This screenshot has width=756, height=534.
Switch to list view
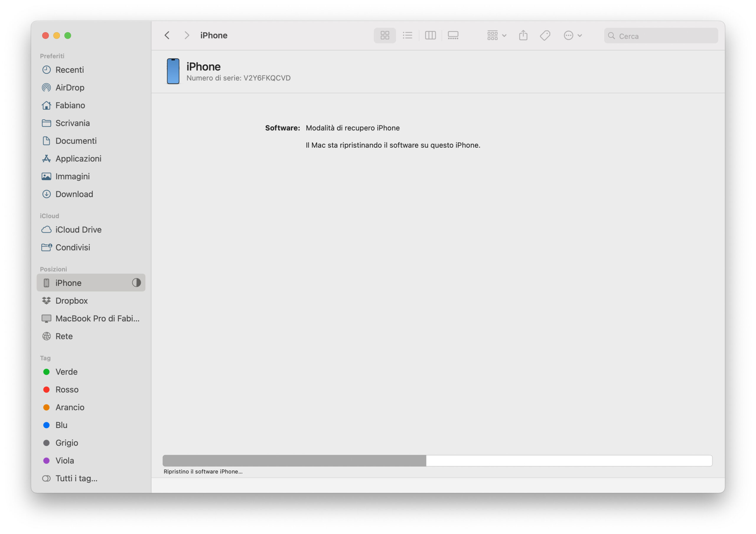(x=407, y=35)
